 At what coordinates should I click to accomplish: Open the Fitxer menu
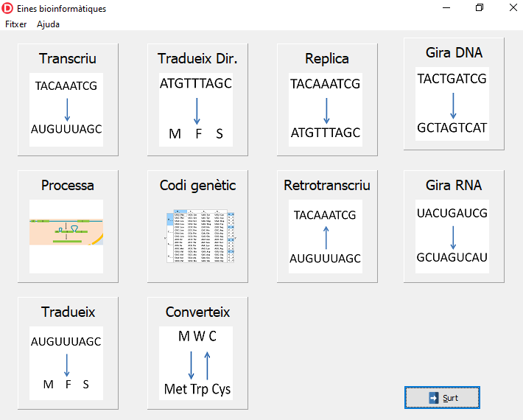tap(15, 24)
